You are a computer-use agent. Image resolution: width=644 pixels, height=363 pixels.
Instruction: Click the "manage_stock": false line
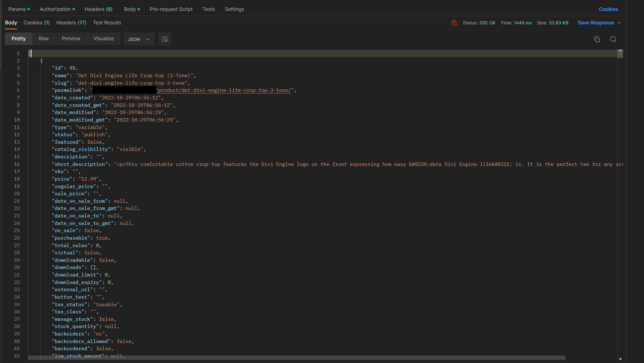click(84, 319)
